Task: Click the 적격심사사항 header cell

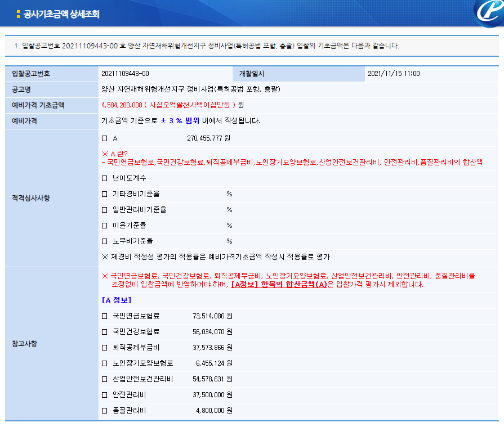Action: coord(52,198)
